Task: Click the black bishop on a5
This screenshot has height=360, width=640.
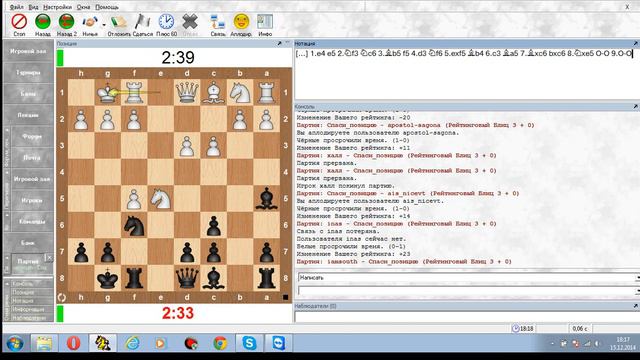Action: tap(267, 199)
